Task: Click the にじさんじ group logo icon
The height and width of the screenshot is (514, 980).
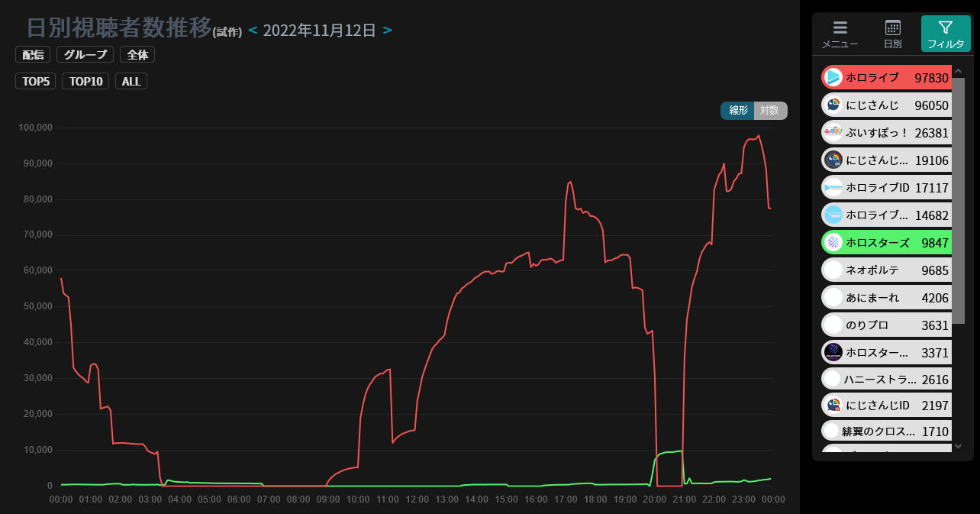Action: click(833, 105)
